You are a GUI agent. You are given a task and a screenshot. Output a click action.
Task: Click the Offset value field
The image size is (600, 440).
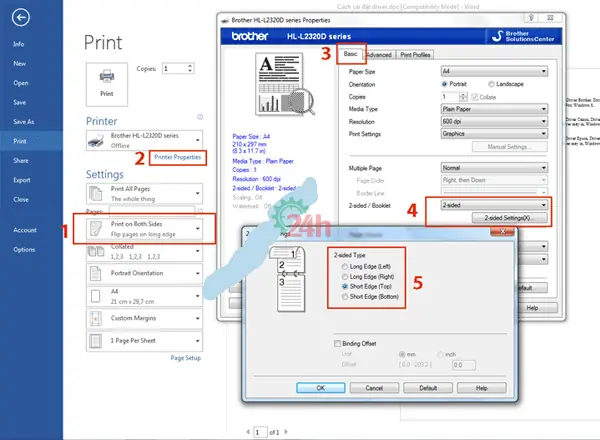pyautogui.click(x=464, y=365)
